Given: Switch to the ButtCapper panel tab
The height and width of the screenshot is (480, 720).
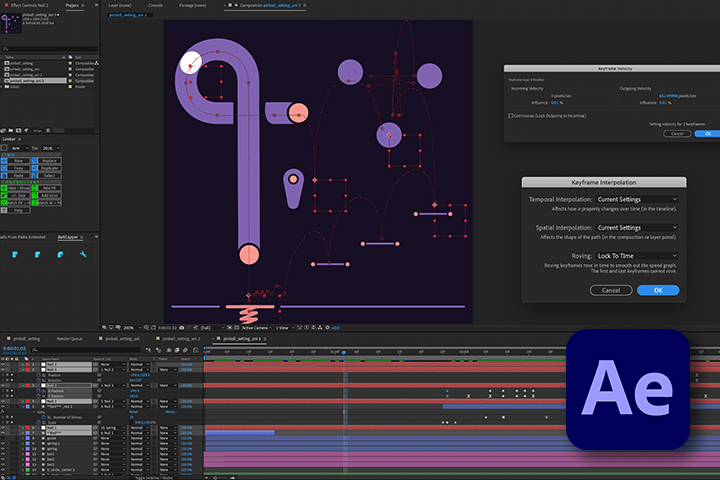Looking at the screenshot, I should click(68, 237).
